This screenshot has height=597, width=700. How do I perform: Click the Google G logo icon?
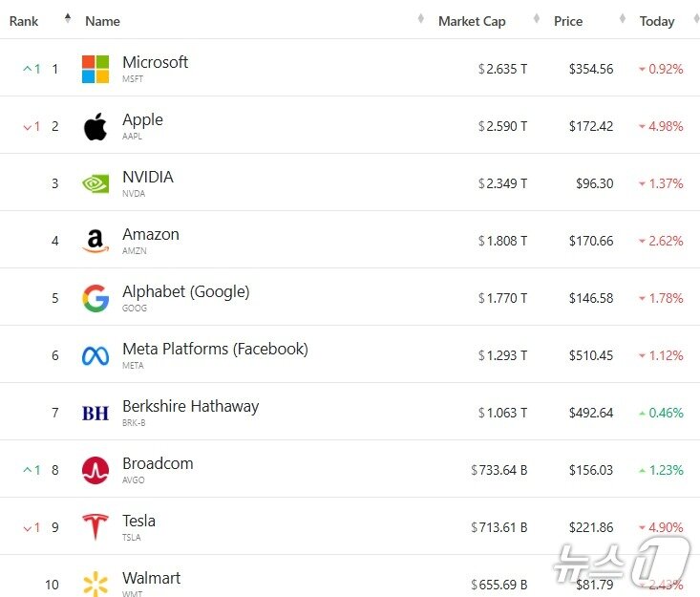point(95,298)
